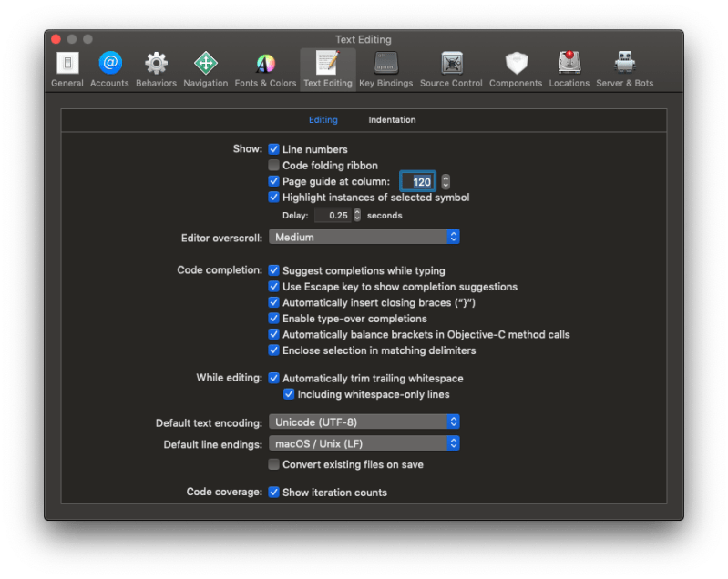Toggle Automatically balance brackets in Objective-C
Viewport: 728px width, 579px height.
tap(274, 334)
